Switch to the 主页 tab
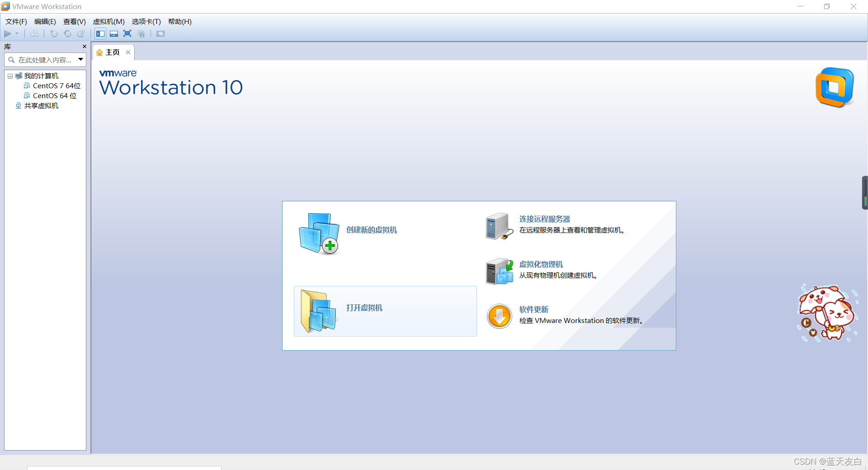868x470 pixels. click(113, 52)
